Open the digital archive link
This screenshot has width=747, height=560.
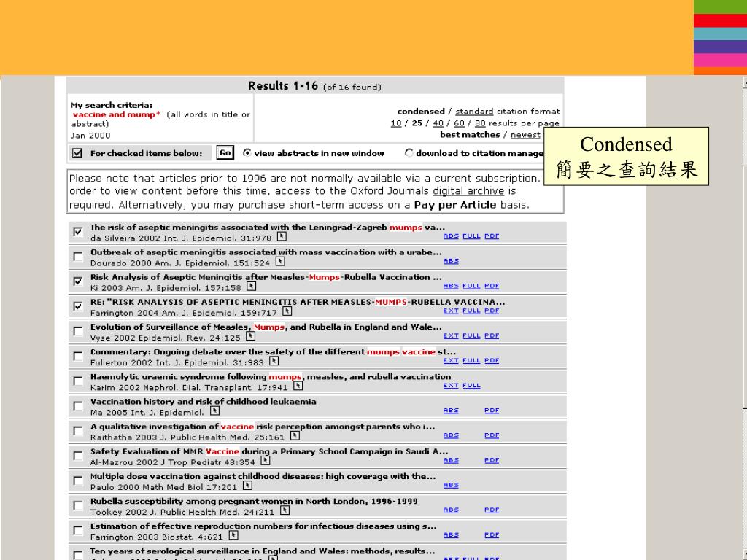(468, 191)
